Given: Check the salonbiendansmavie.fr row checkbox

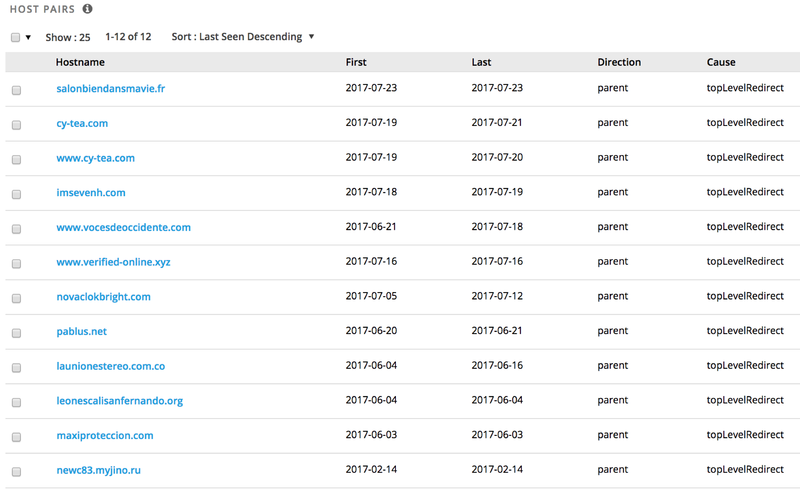Looking at the screenshot, I should pyautogui.click(x=16, y=90).
